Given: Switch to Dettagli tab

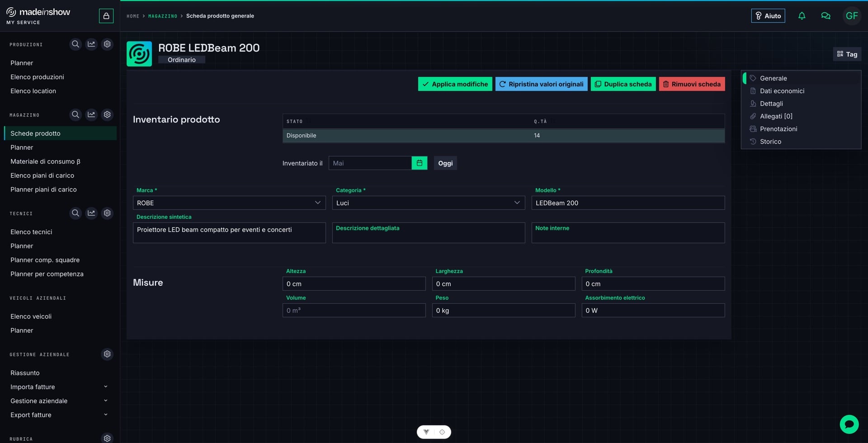Looking at the screenshot, I should point(801,104).
